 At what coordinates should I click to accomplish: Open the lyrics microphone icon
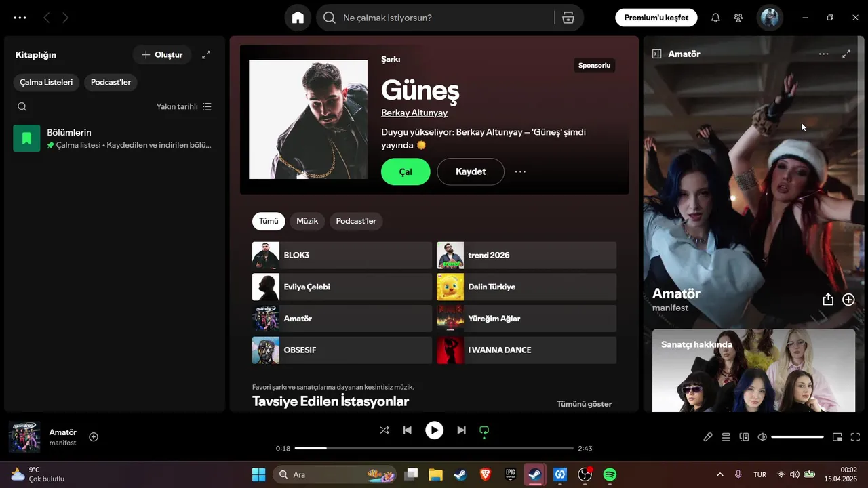click(x=707, y=437)
